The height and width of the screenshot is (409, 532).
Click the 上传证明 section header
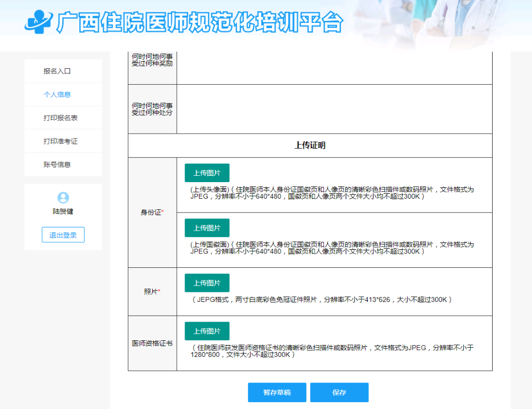310,145
